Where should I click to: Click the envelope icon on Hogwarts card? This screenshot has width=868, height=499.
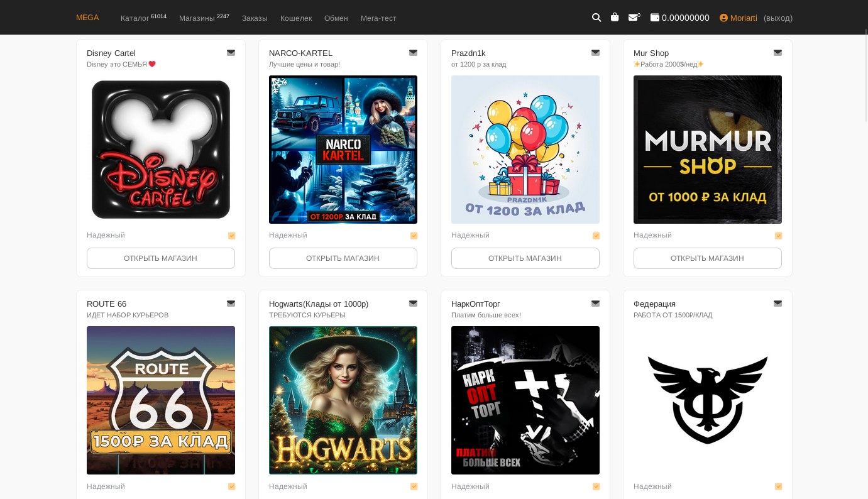(x=413, y=304)
